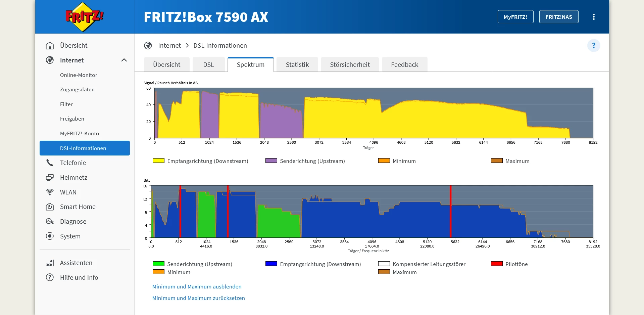Image resolution: width=644 pixels, height=315 pixels.
Task: Click the FRITZ!Box 7590 AX title
Action: click(206, 17)
